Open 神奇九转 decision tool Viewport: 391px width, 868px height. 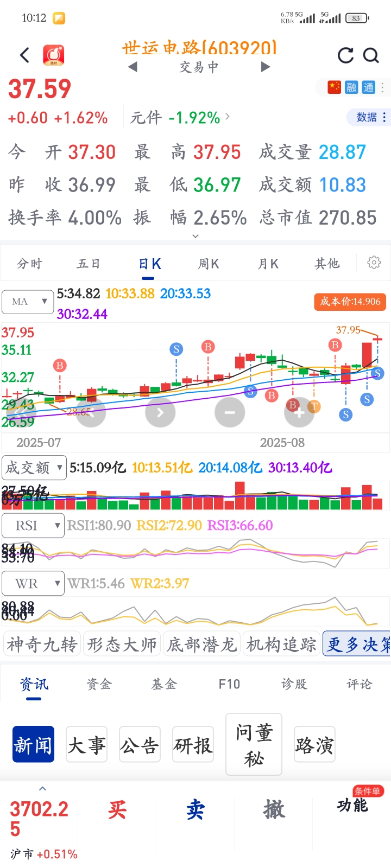pos(42,644)
